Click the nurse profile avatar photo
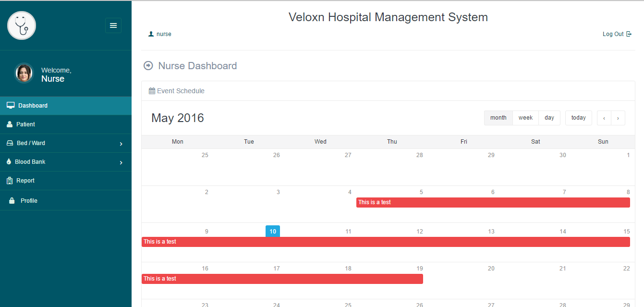644x307 pixels. 24,73
